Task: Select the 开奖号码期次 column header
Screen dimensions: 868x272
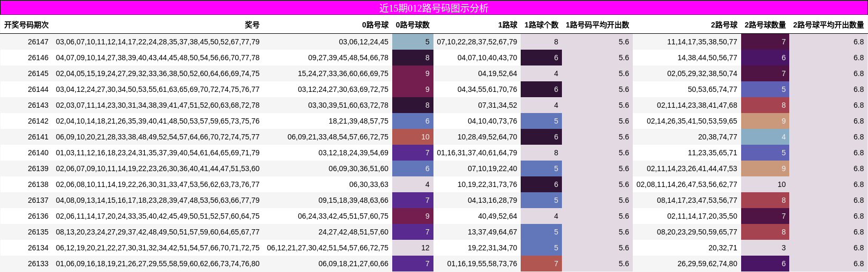Action: pyautogui.click(x=26, y=25)
